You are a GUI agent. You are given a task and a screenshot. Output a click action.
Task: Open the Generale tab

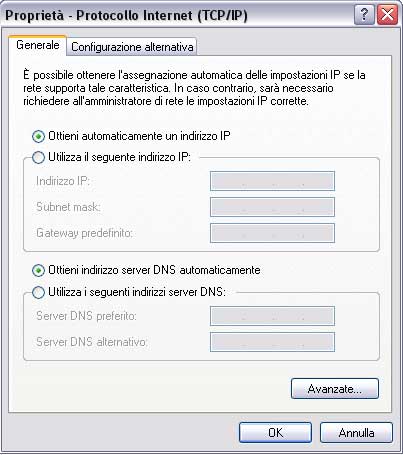[38, 45]
